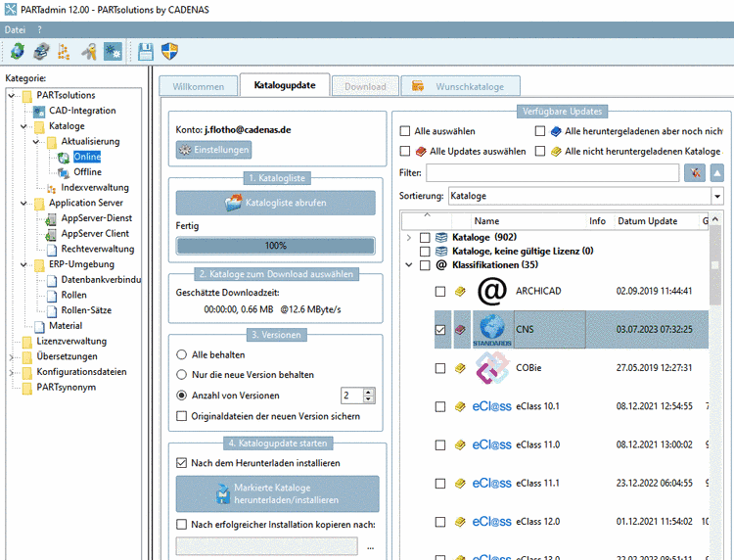Screen dimensions: 734x560
Task: Expand the Konfigurationsdateien tree node
Action: 12,373
